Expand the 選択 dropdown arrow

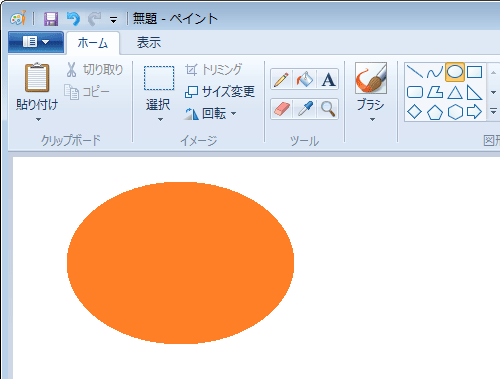(160, 119)
